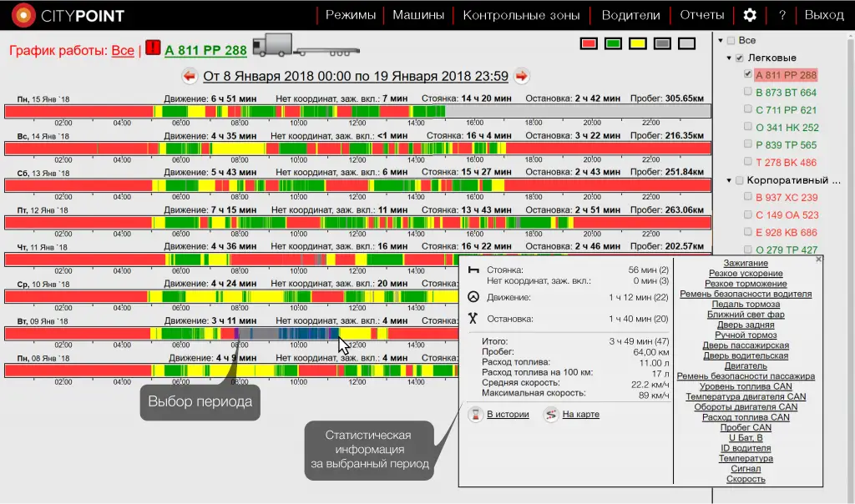
Task: Select the yellow color filter swatch
Action: [637, 43]
